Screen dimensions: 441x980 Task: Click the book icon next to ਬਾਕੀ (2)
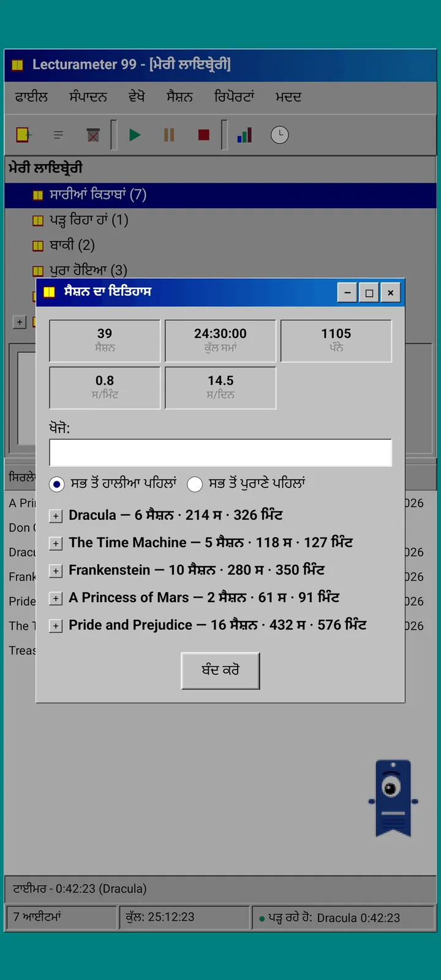[x=38, y=246]
